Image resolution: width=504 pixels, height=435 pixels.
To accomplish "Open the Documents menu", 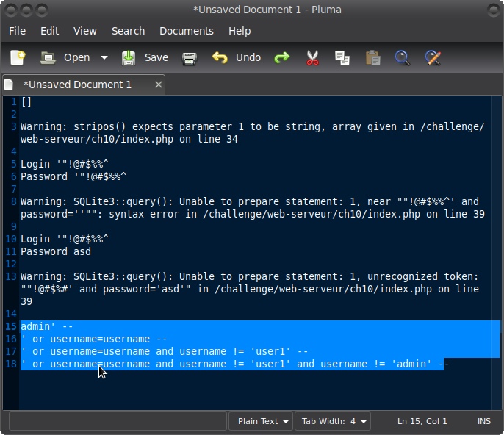I will 187,31.
